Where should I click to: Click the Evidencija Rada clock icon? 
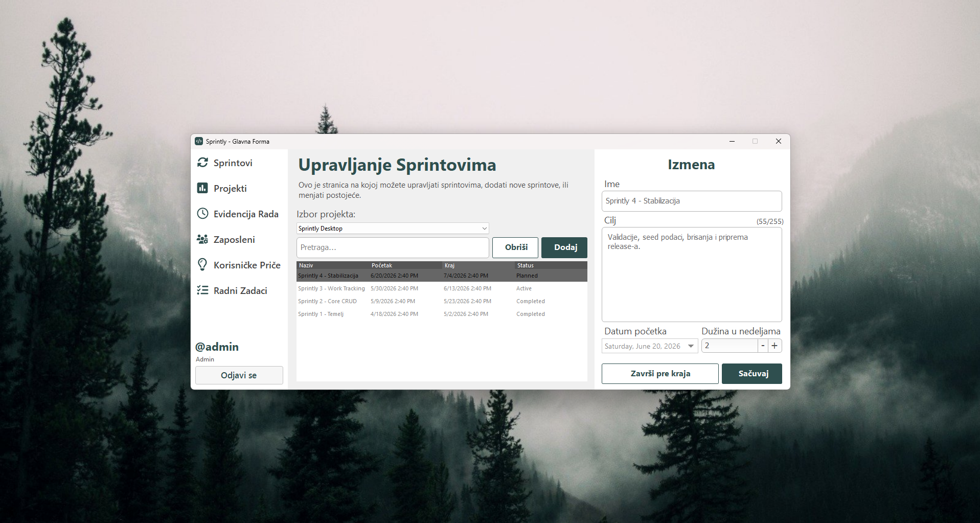coord(202,214)
